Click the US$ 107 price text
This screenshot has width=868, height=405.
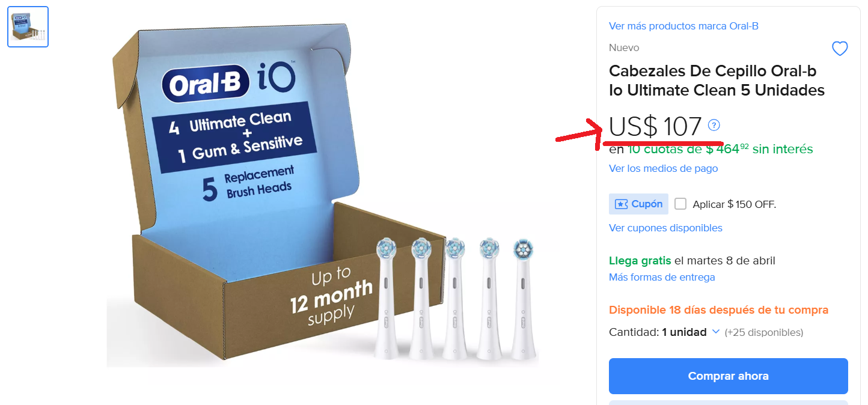pos(655,126)
